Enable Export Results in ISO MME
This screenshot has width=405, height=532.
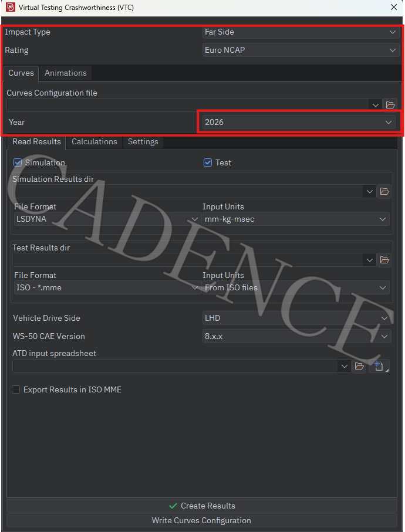(16, 389)
